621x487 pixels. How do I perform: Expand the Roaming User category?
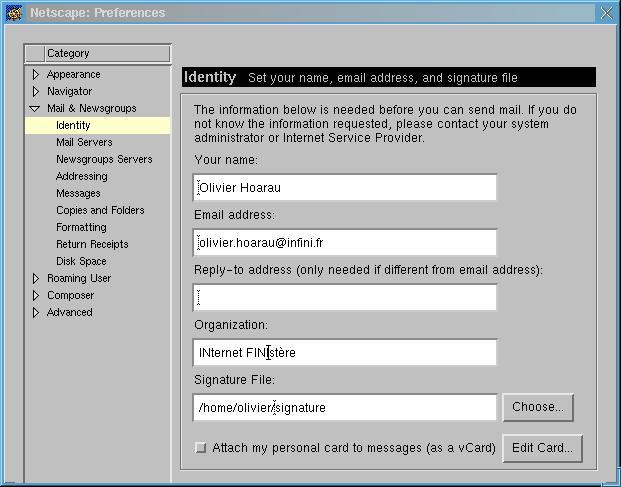[35, 278]
